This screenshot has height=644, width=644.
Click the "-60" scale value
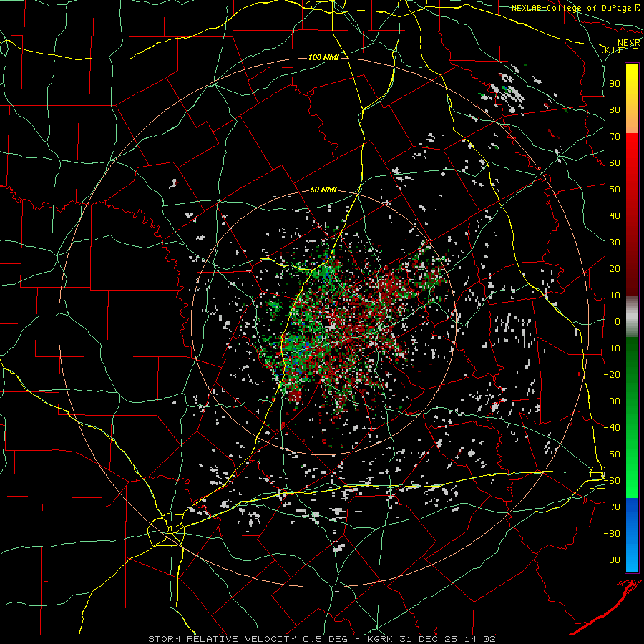pyautogui.click(x=612, y=481)
